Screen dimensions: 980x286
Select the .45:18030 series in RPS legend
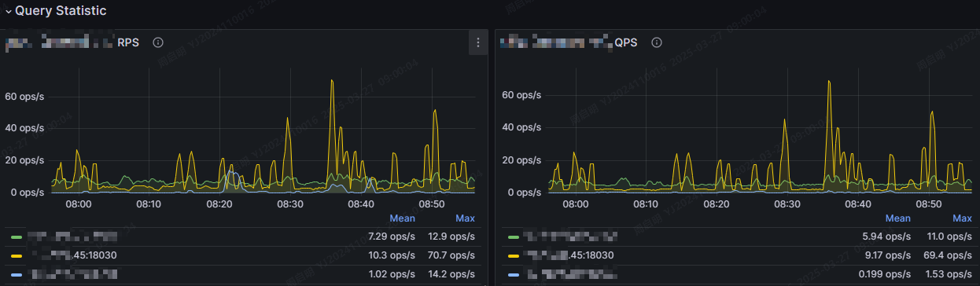(72, 255)
